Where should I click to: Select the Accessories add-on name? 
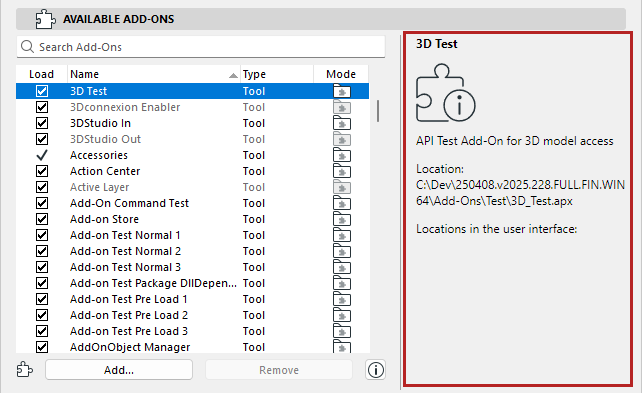pos(99,155)
